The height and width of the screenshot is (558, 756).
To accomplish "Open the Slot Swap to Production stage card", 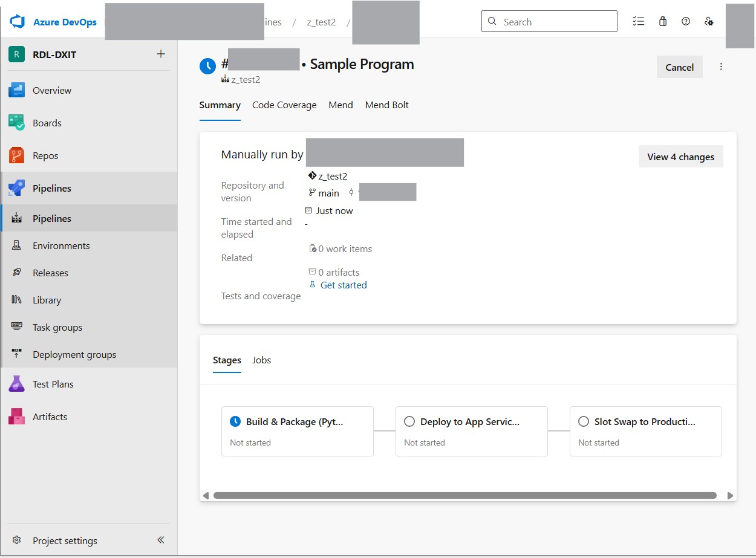I will (646, 431).
